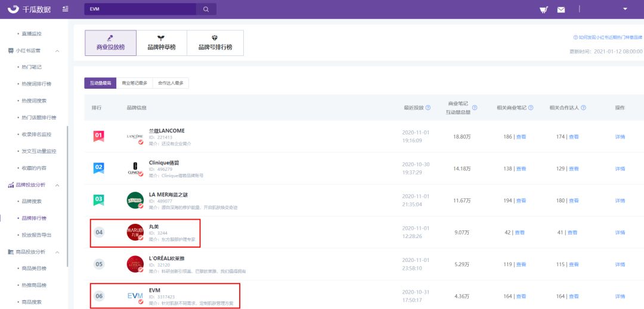The height and width of the screenshot is (309, 644).
Task: Select the 商业投放榜 tab
Action: 110,43
